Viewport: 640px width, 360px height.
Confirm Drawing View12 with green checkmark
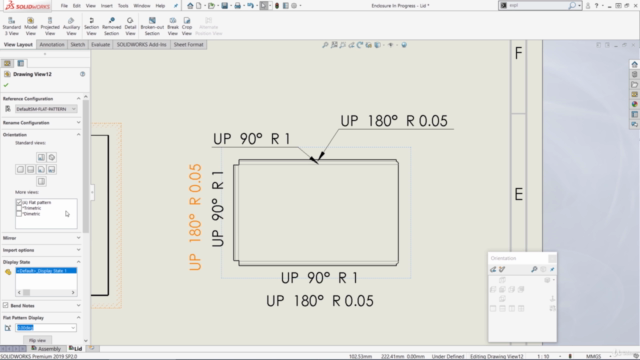click(x=6, y=85)
